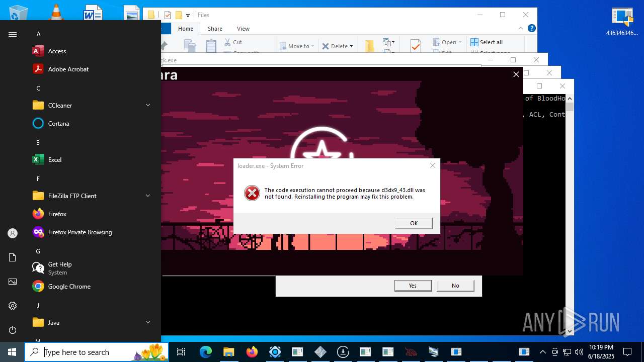Open the Delete dropdown in ribbon
The image size is (644, 362).
click(x=338, y=46)
